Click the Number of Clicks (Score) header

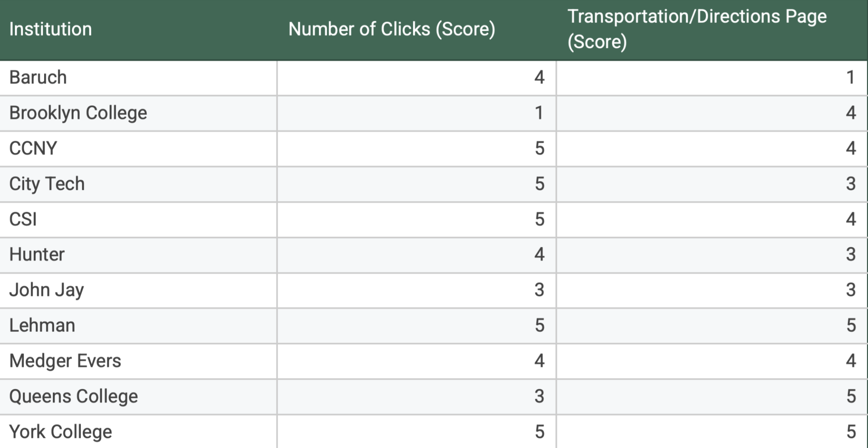(392, 29)
